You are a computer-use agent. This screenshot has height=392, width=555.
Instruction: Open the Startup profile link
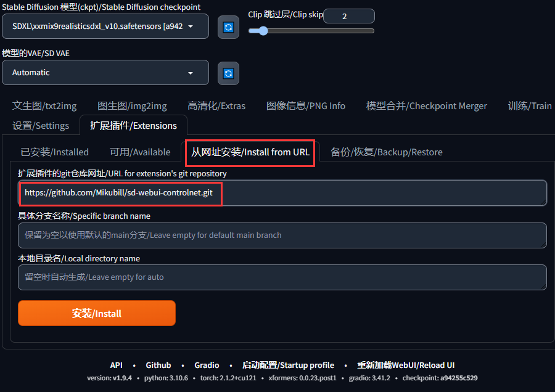[x=288, y=365]
